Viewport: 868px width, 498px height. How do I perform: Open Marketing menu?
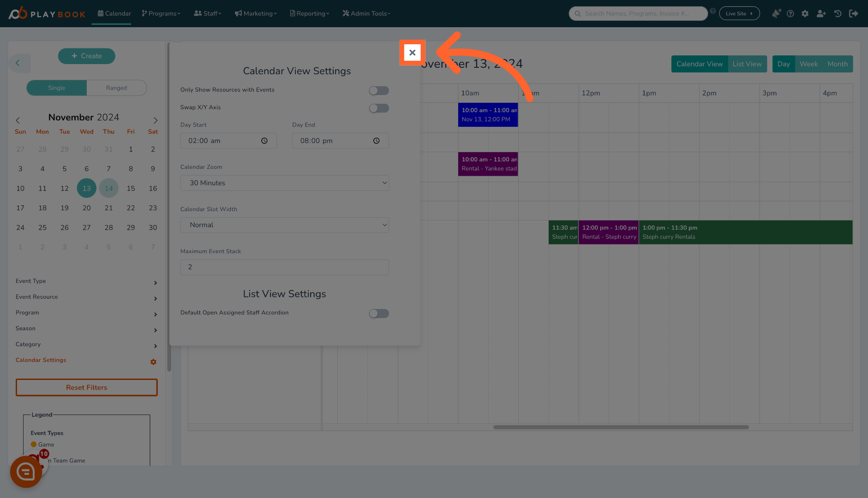(256, 14)
